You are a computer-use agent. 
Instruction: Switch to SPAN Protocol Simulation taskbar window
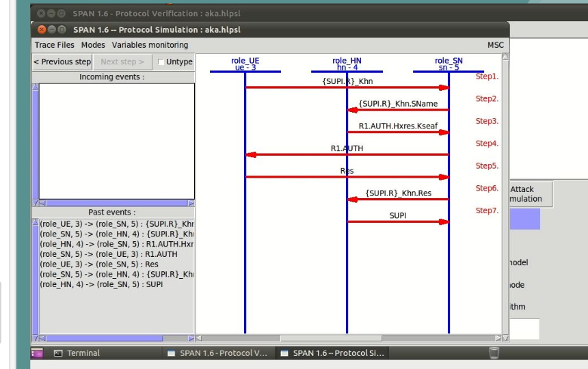tap(332, 353)
